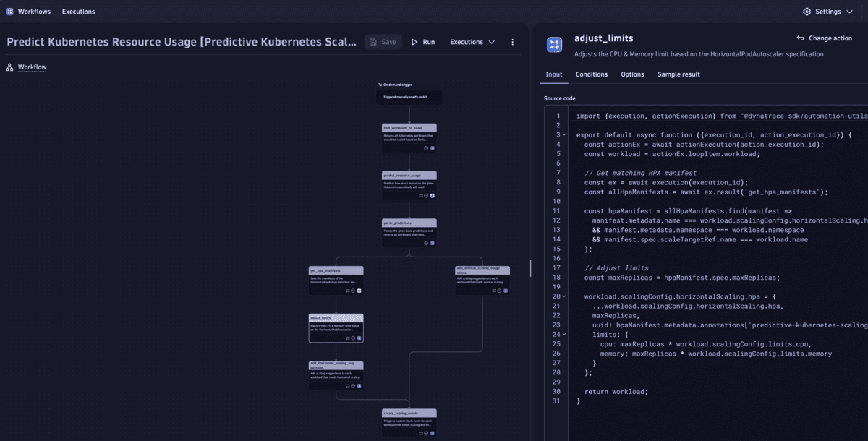The width and height of the screenshot is (868, 441).
Task: Click clock icon on parse_predictions node
Action: pos(427,243)
